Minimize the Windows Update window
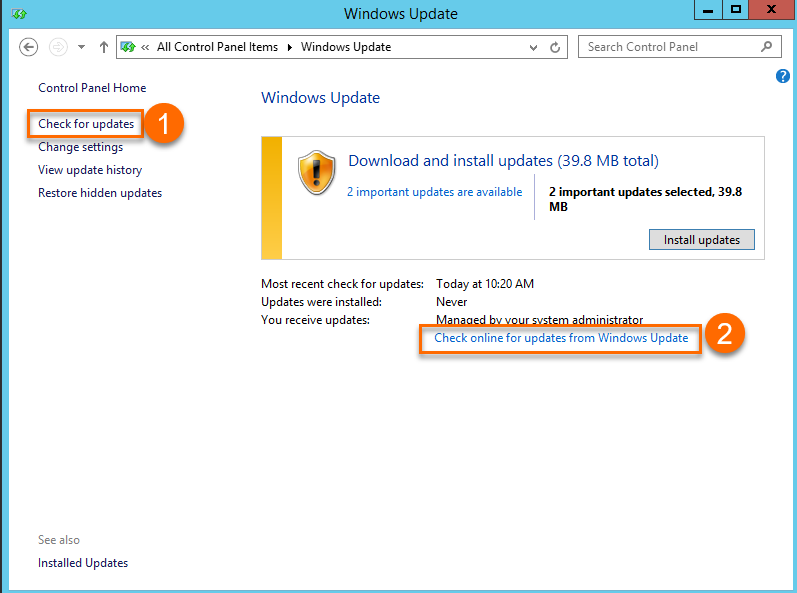797x593 pixels. pos(708,10)
